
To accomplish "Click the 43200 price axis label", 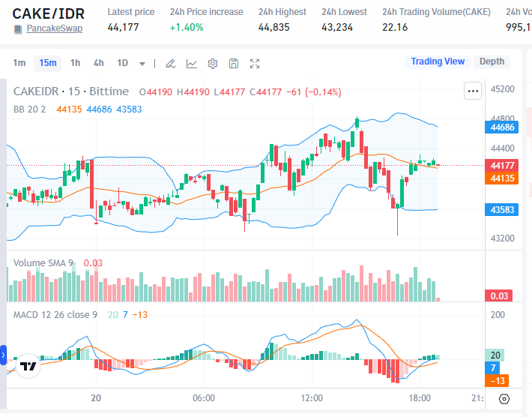I will point(503,238).
